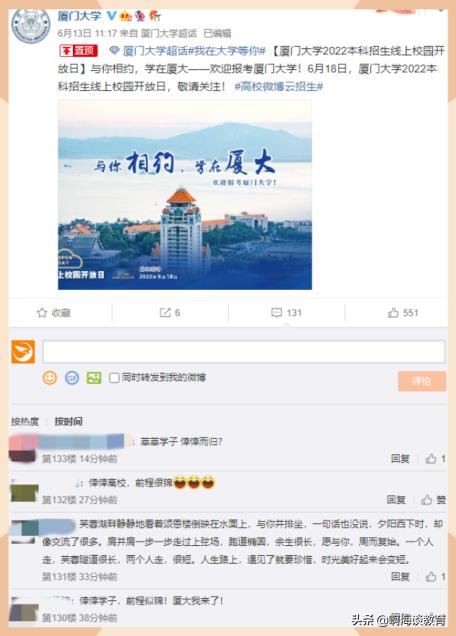The height and width of the screenshot is (636, 456).
Task: Click the green image upload icon
Action: coord(94,378)
